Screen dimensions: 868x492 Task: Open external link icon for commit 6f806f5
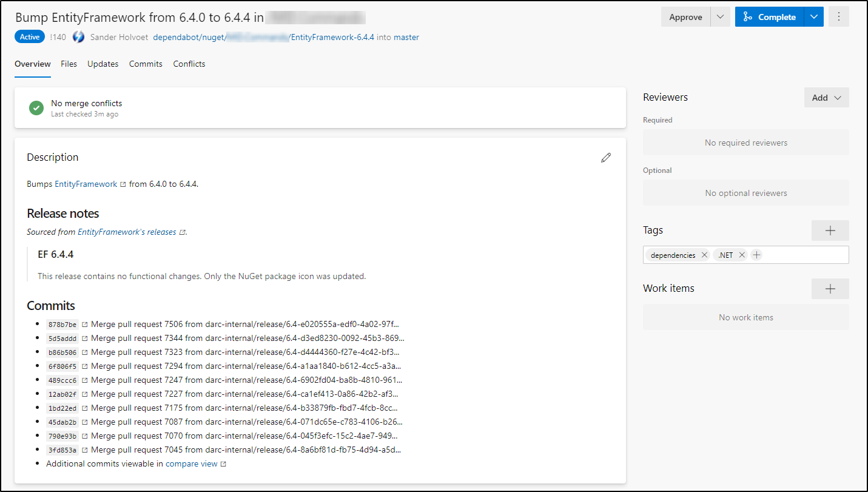(x=85, y=366)
